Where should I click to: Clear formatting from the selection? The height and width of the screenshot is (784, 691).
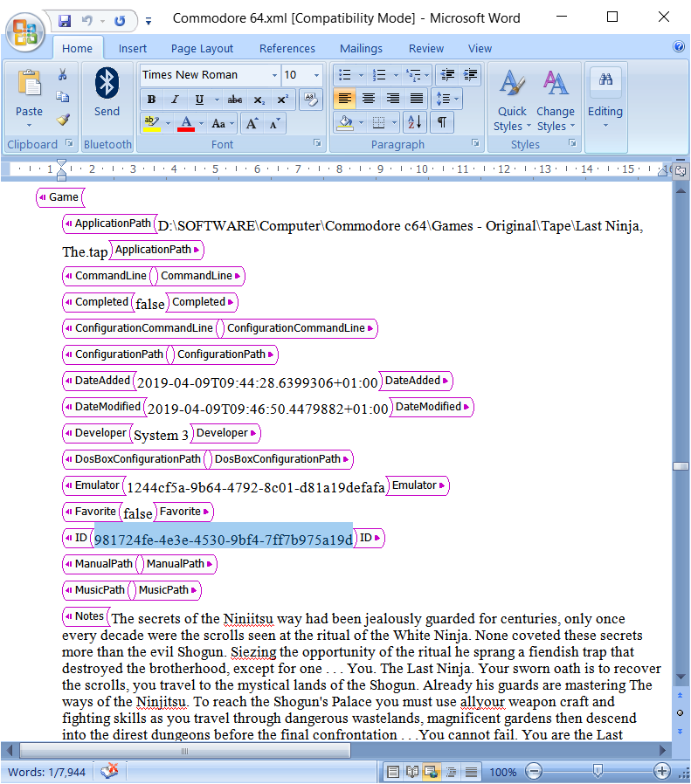click(311, 100)
